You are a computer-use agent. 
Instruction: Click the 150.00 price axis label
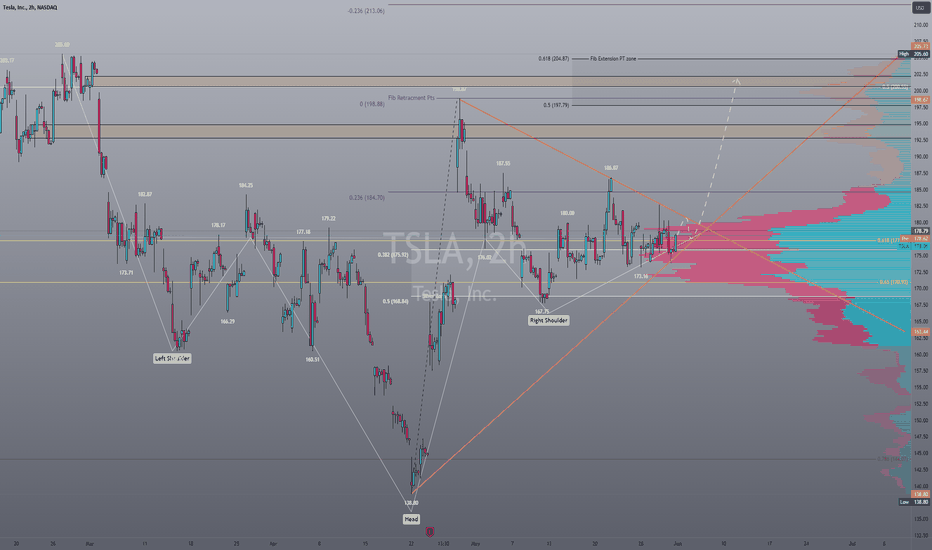click(921, 420)
